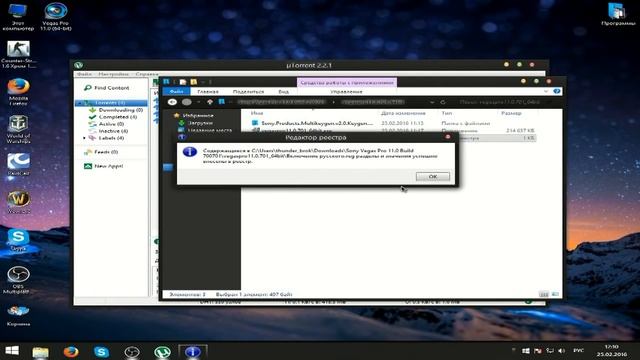Click the volume icon in system tray

[x=562, y=351]
